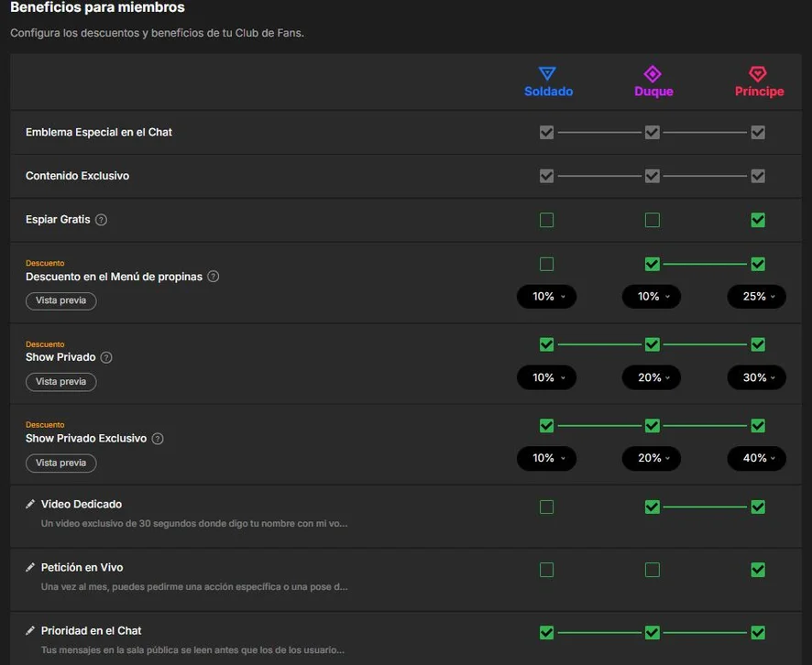Click Vista previa under Menú de propinas discount
Screen dimensions: 812x665
tap(61, 300)
